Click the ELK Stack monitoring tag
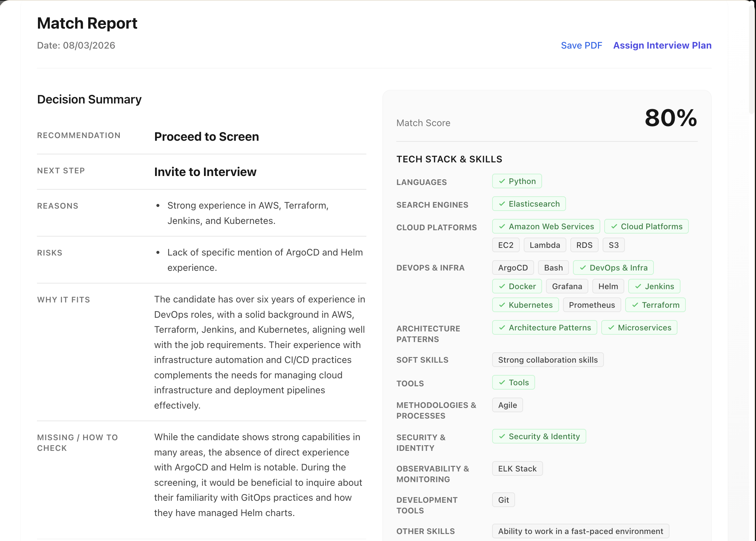Image resolution: width=756 pixels, height=541 pixels. point(517,468)
